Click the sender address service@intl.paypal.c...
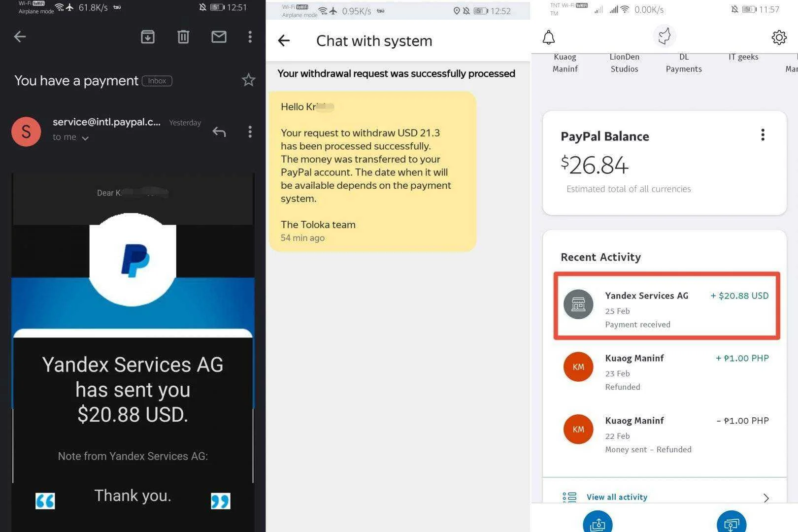The image size is (798, 532). (106, 122)
